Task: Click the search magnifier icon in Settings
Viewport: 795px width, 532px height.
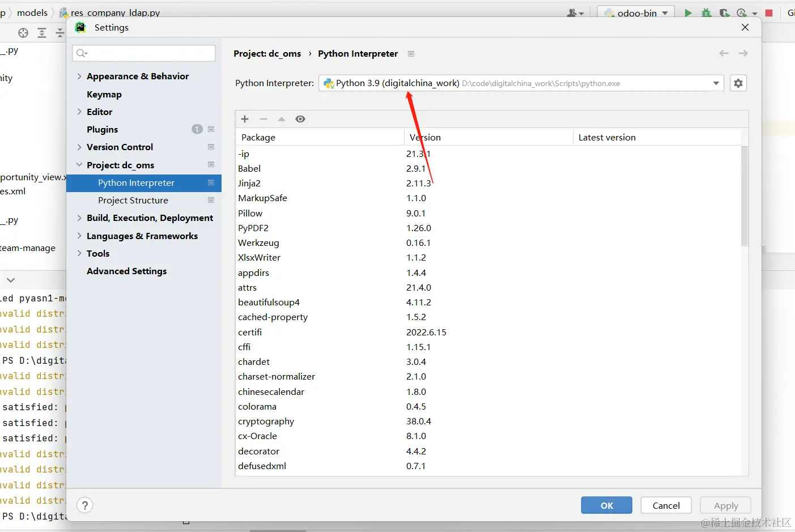Action: (x=82, y=53)
